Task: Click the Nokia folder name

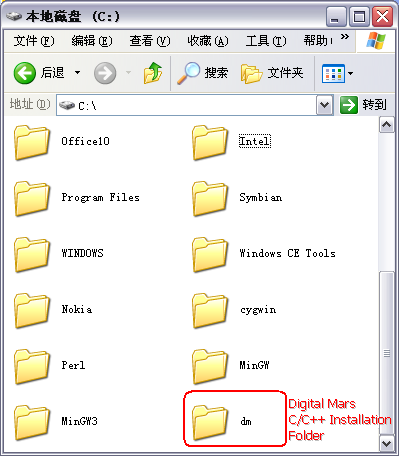Action: pos(77,309)
